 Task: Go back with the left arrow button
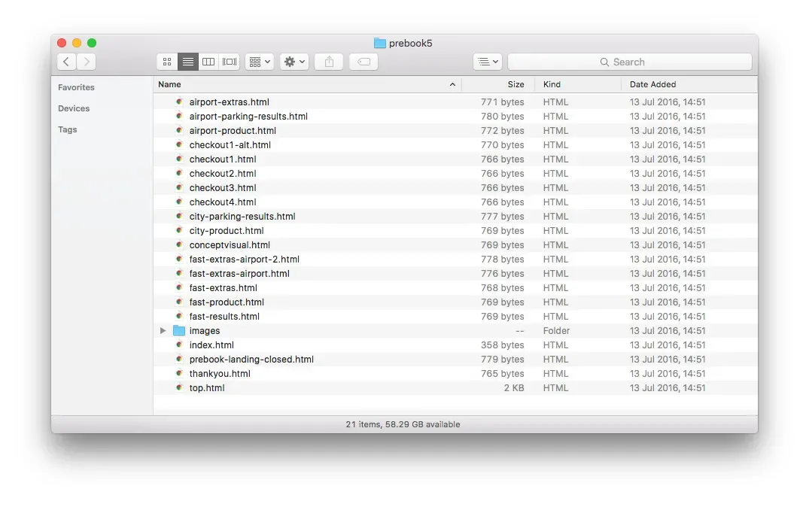point(66,62)
